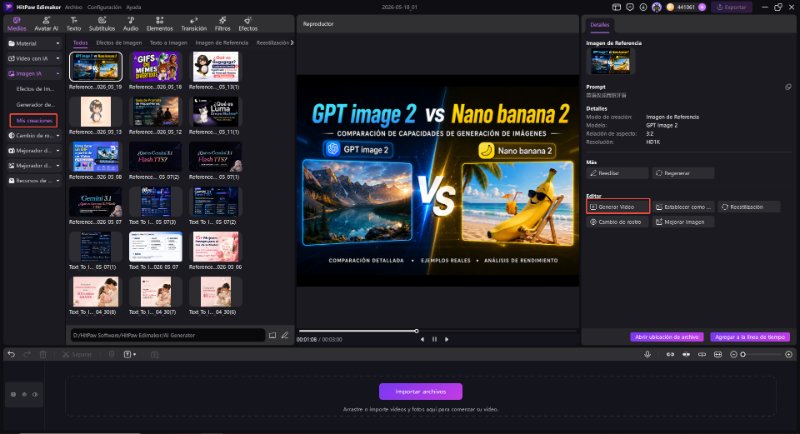Click the Exportar button

[x=732, y=7]
